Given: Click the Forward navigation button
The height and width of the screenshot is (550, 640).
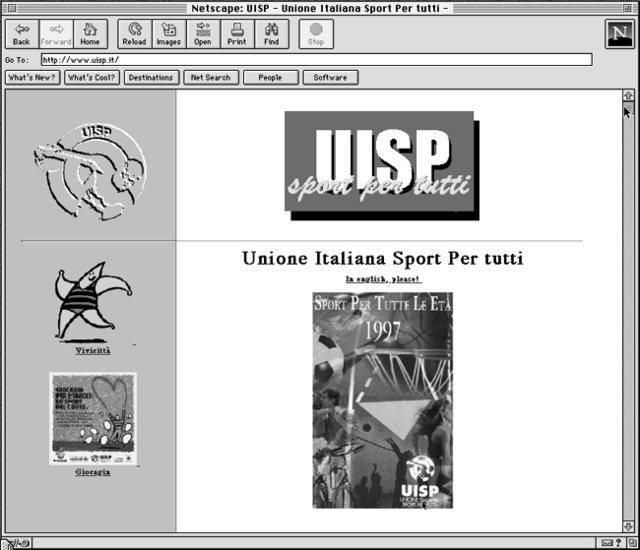Looking at the screenshot, I should [56, 34].
